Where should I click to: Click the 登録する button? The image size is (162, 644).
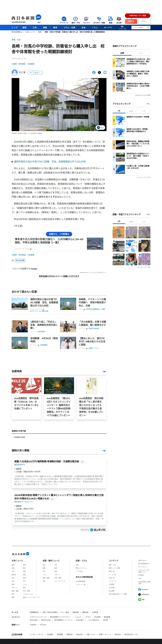pos(131,21)
